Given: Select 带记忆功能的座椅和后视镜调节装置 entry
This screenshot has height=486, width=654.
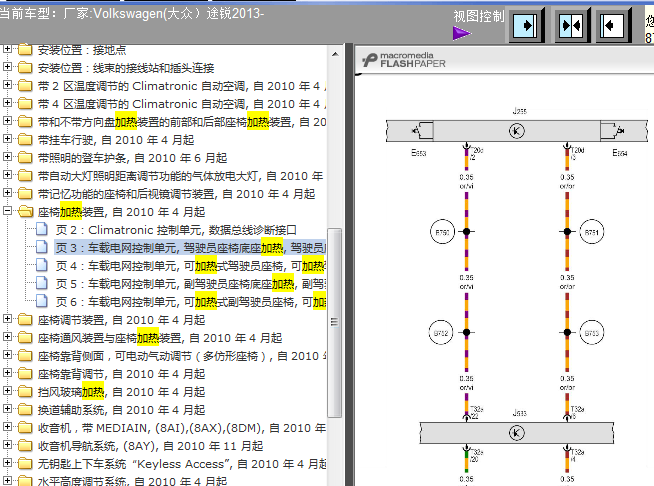Looking at the screenshot, I should tap(176, 194).
